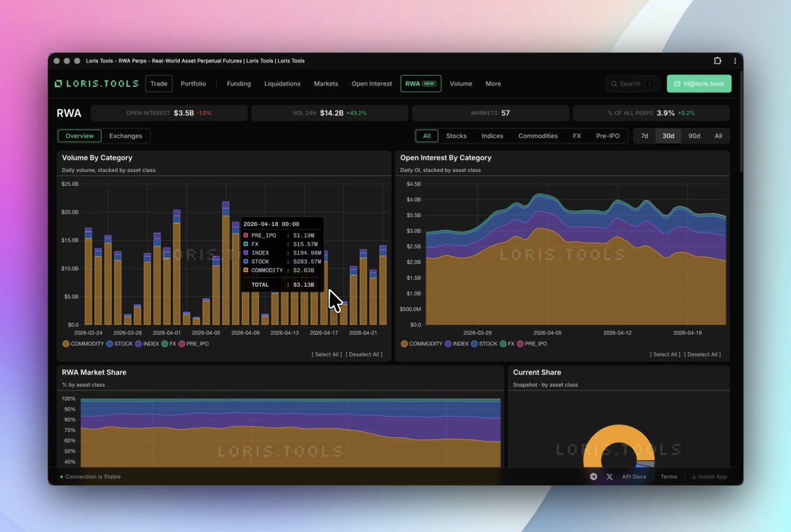This screenshot has height=532, width=791.
Task: Click Volume By Category chart title
Action: click(97, 158)
